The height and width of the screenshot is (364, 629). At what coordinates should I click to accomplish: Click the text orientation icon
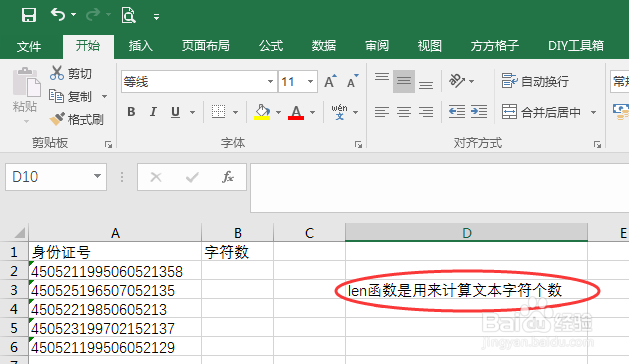[x=457, y=81]
